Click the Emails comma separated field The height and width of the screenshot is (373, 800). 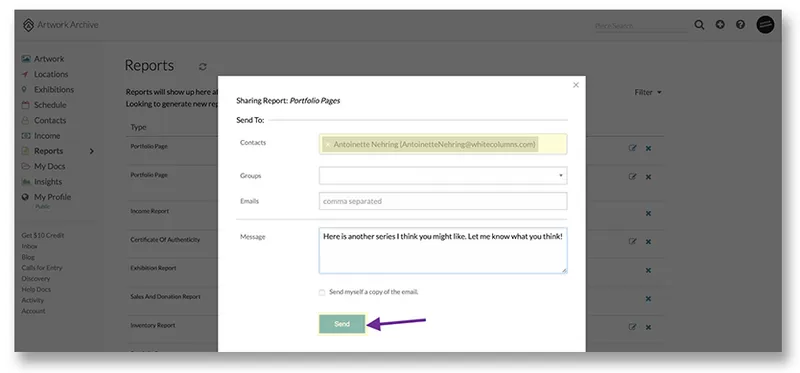pos(443,201)
